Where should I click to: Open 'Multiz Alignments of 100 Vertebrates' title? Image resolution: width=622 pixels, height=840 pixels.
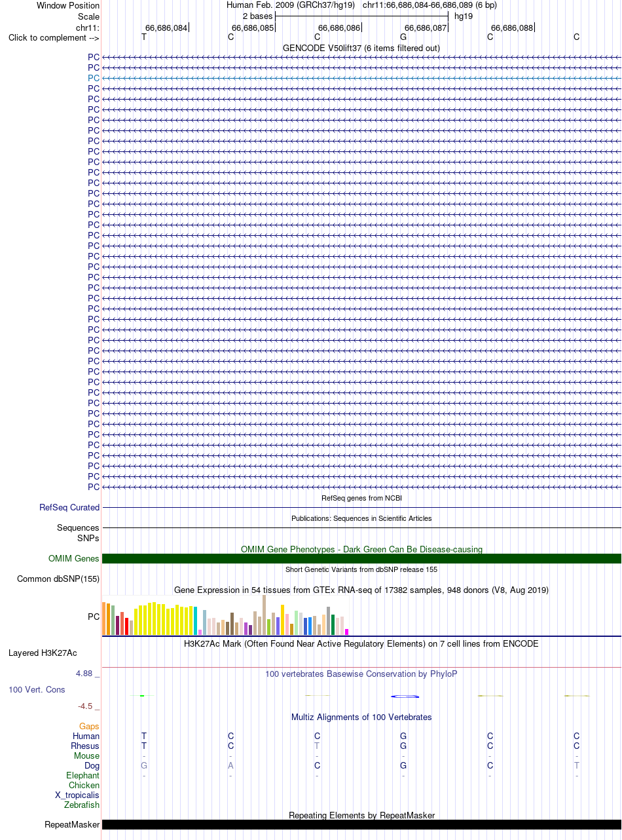361,717
